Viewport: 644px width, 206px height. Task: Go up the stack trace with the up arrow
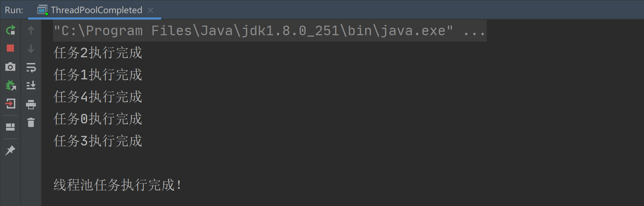pyautogui.click(x=31, y=30)
